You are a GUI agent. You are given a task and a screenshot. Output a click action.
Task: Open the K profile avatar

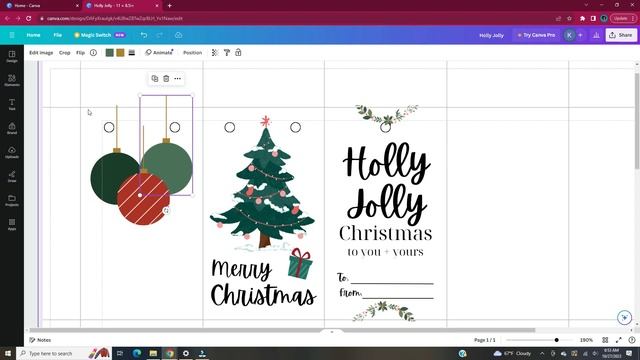pos(569,35)
